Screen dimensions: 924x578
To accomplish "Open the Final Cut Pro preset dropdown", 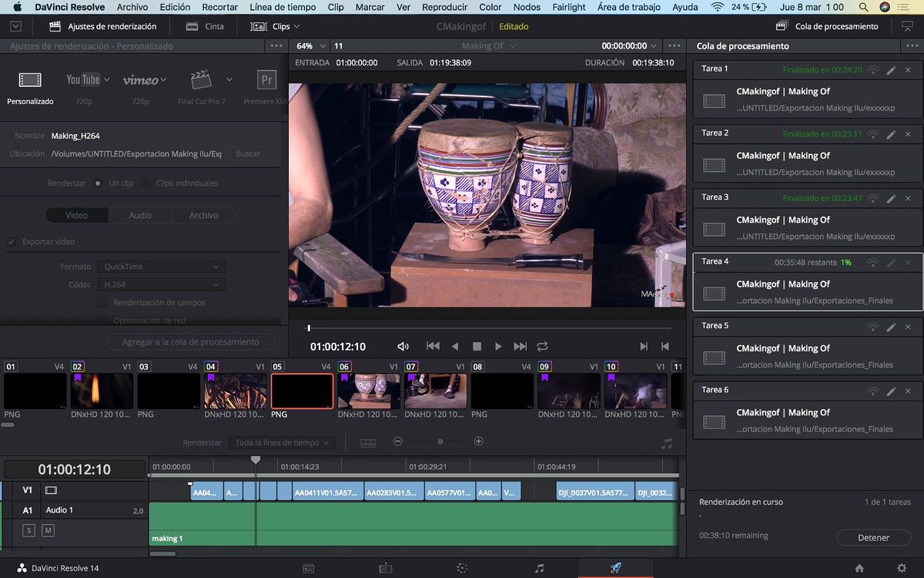I will pos(229,79).
